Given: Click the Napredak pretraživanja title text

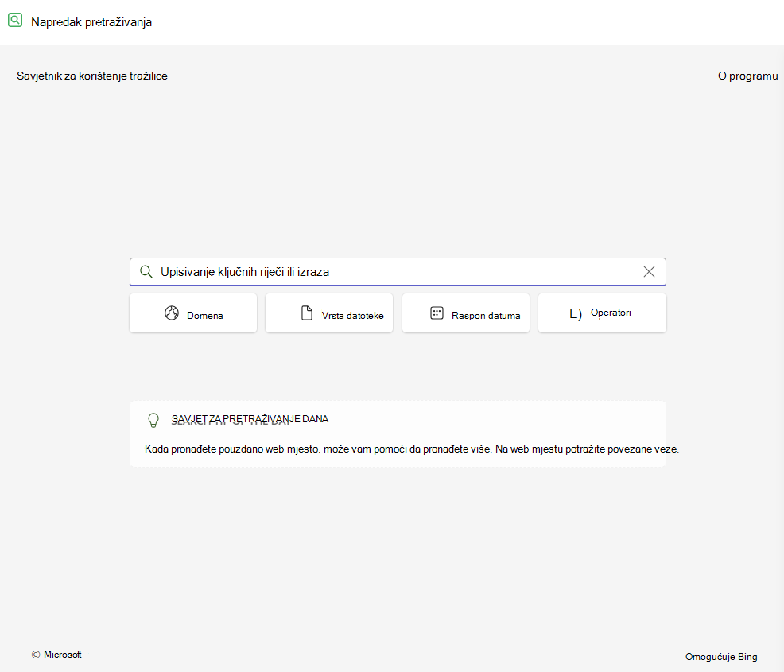Looking at the screenshot, I should (x=91, y=22).
